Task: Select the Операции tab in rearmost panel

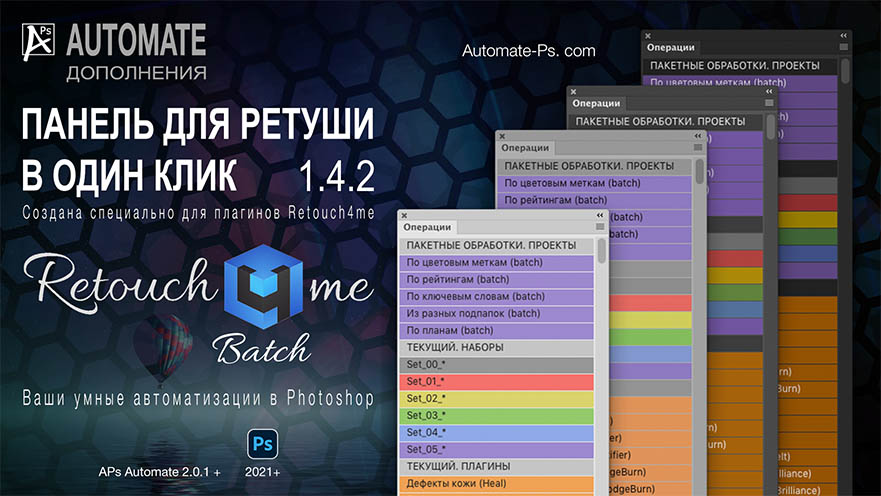Action: [670, 48]
